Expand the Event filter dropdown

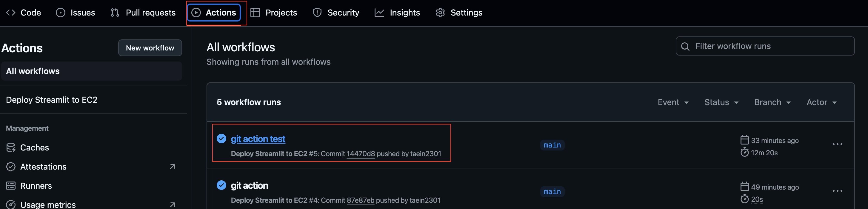tap(673, 102)
